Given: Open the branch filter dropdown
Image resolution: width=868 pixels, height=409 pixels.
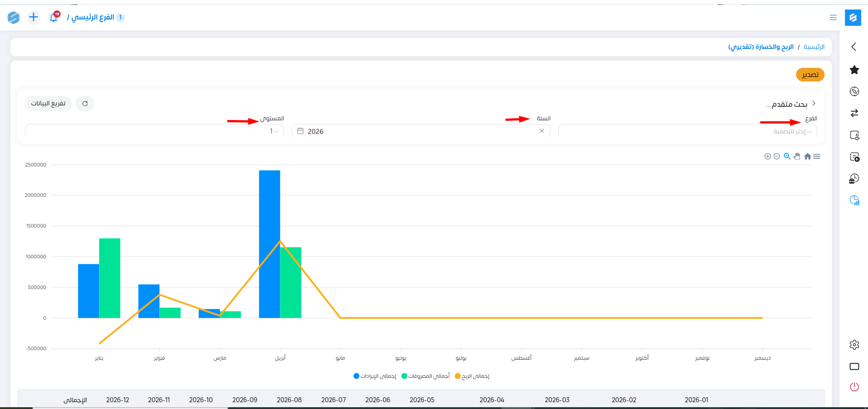Looking at the screenshot, I should pos(688,131).
